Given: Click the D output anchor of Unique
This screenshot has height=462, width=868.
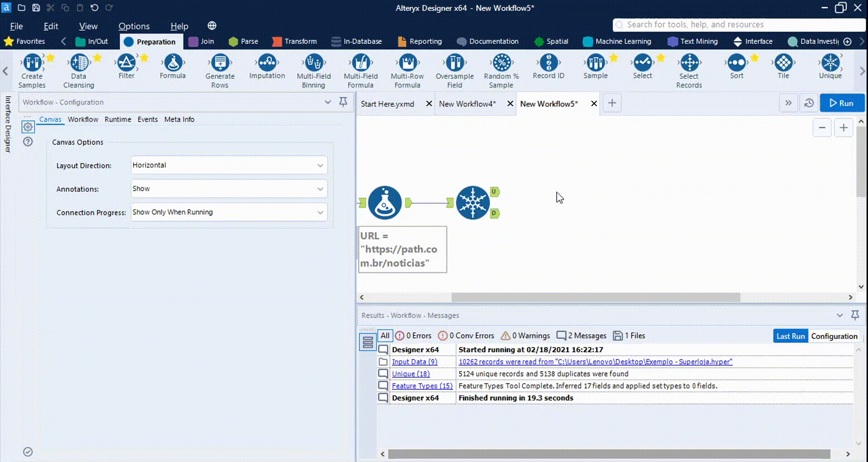Looking at the screenshot, I should click(494, 213).
